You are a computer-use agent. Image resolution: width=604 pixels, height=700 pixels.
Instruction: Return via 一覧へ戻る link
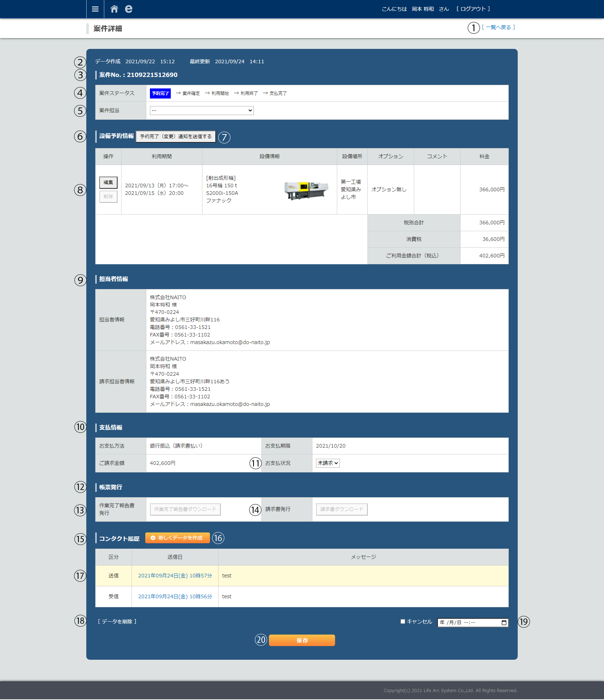498,27
